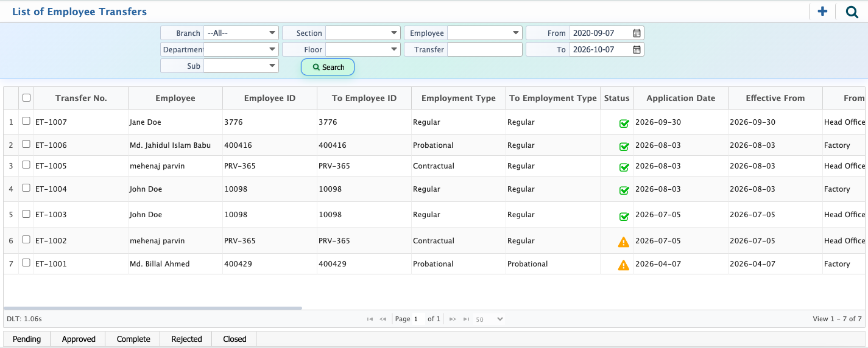Click green approved status icon for ET-1007
Image resolution: width=868 pixels, height=348 pixels.
point(624,124)
